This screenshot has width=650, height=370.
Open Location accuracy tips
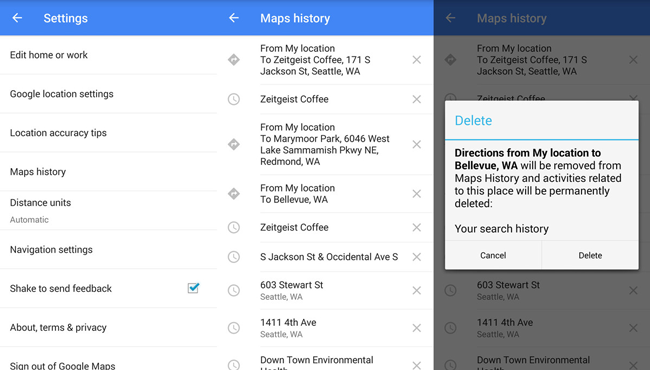[x=108, y=133]
